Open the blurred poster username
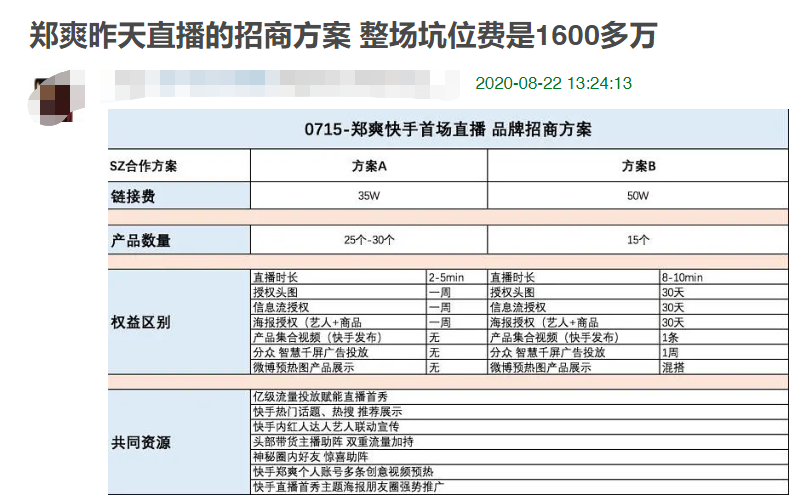800x498 pixels. point(280,84)
